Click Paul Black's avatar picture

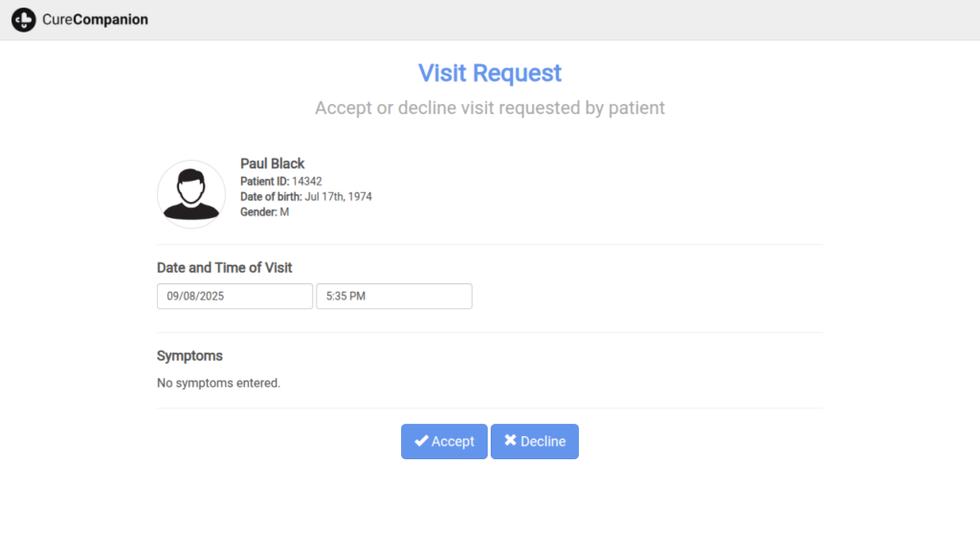191,194
